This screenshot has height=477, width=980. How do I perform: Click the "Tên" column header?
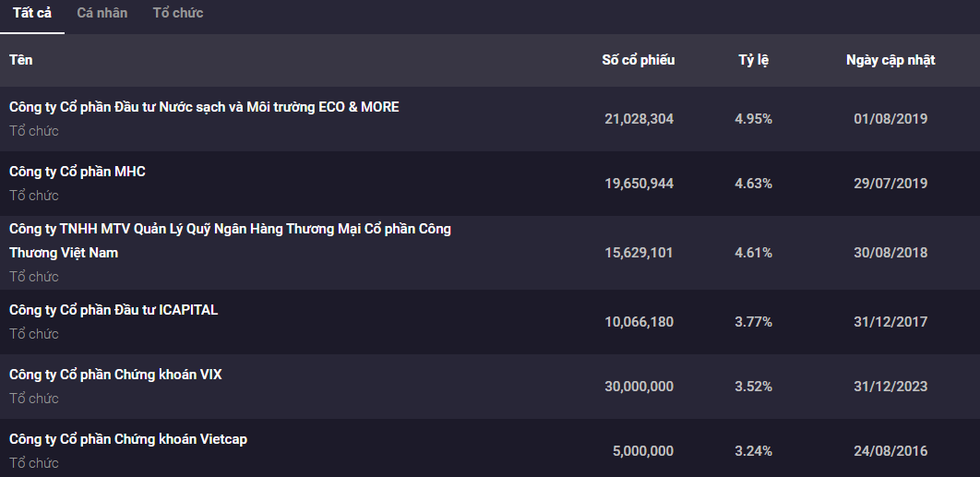21,60
